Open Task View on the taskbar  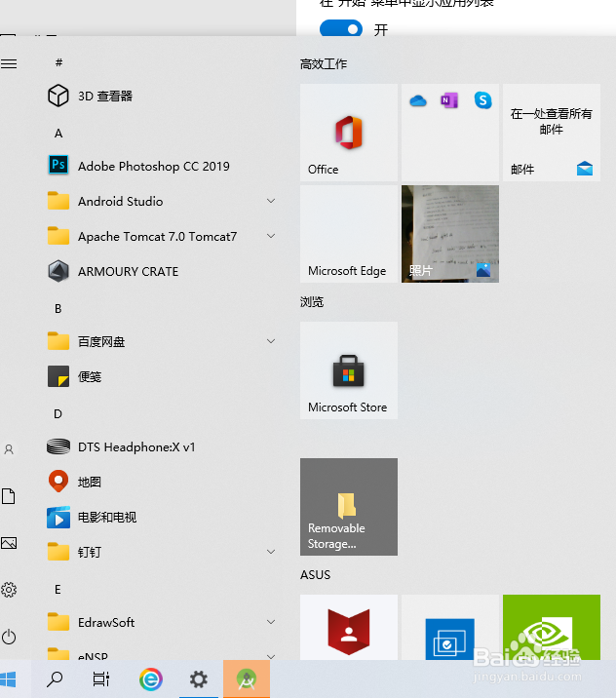pos(101,679)
